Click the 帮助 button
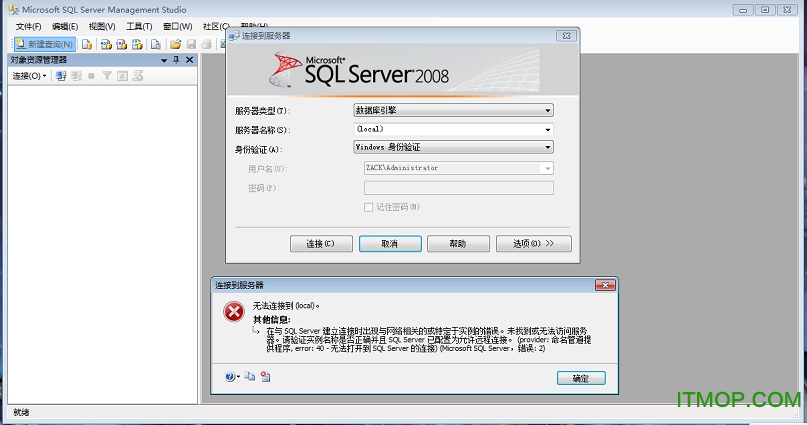The width and height of the screenshot is (807, 425). point(458,243)
